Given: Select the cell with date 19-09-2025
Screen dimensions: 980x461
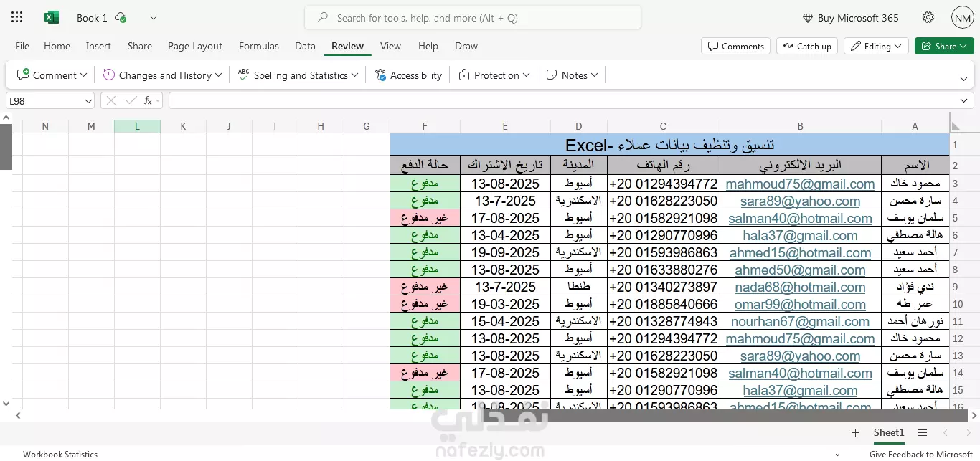Looking at the screenshot, I should point(505,252).
